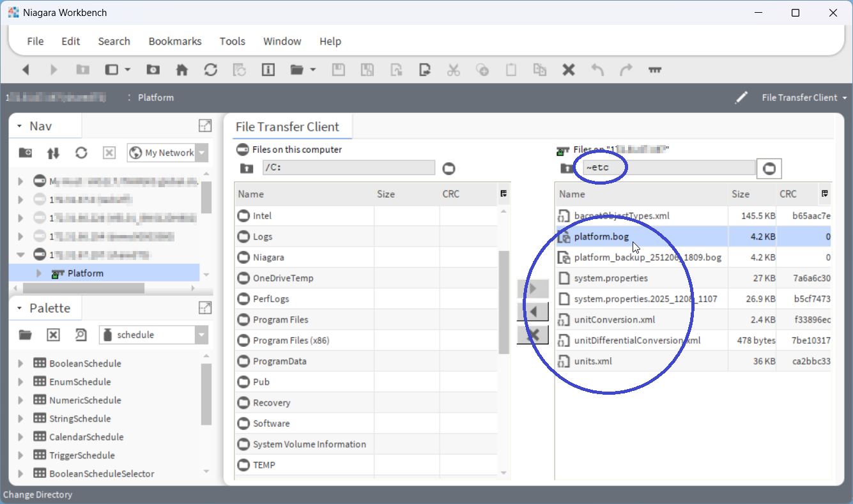
Task: Refresh the Nav tree
Action: click(81, 153)
